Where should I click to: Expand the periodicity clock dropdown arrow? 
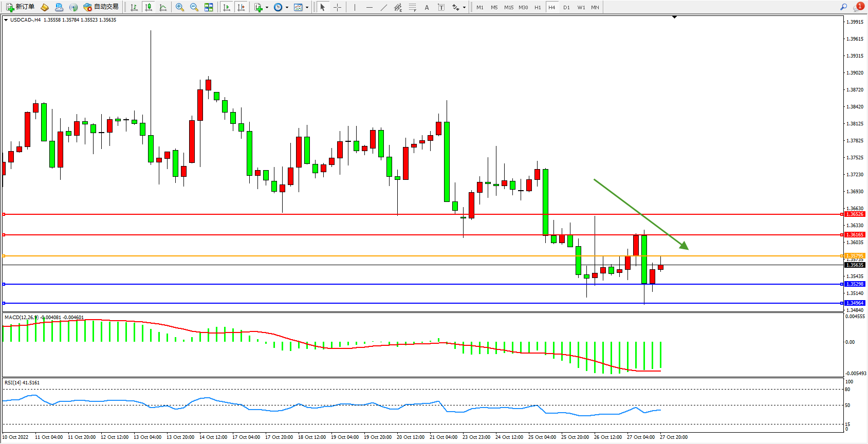pyautogui.click(x=287, y=8)
